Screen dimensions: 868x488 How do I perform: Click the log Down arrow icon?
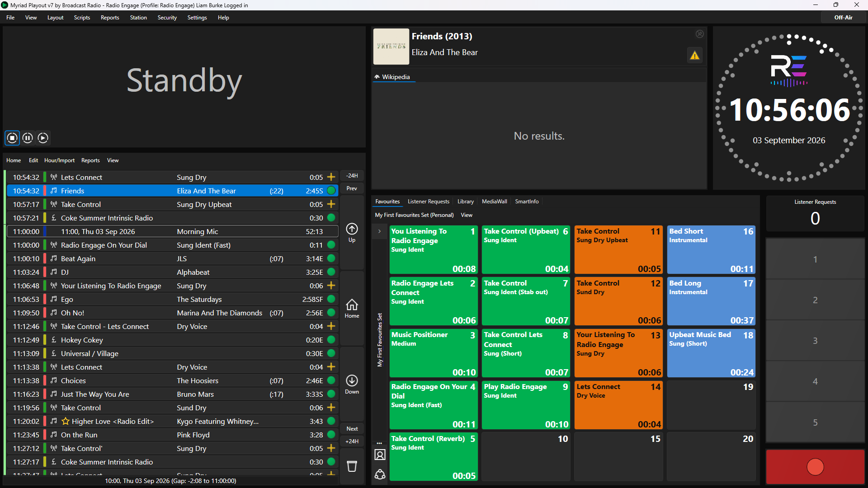(x=352, y=380)
